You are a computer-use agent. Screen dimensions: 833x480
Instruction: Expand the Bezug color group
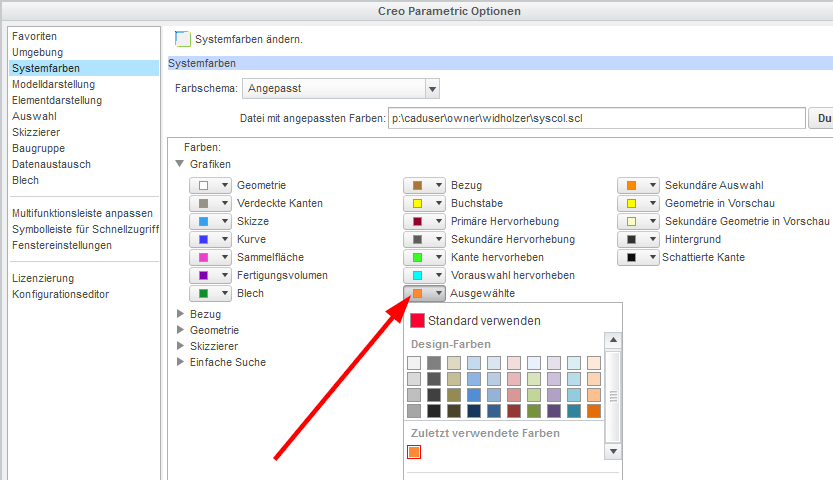pyautogui.click(x=181, y=313)
